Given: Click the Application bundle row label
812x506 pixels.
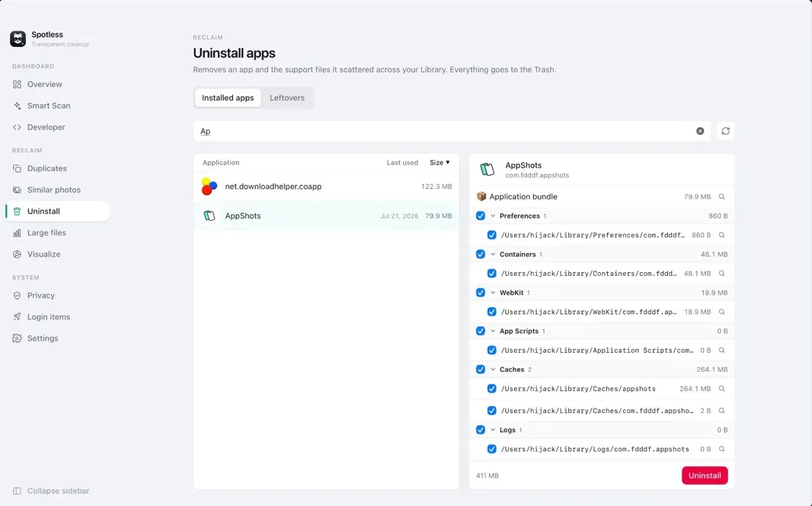Looking at the screenshot, I should click(523, 197).
